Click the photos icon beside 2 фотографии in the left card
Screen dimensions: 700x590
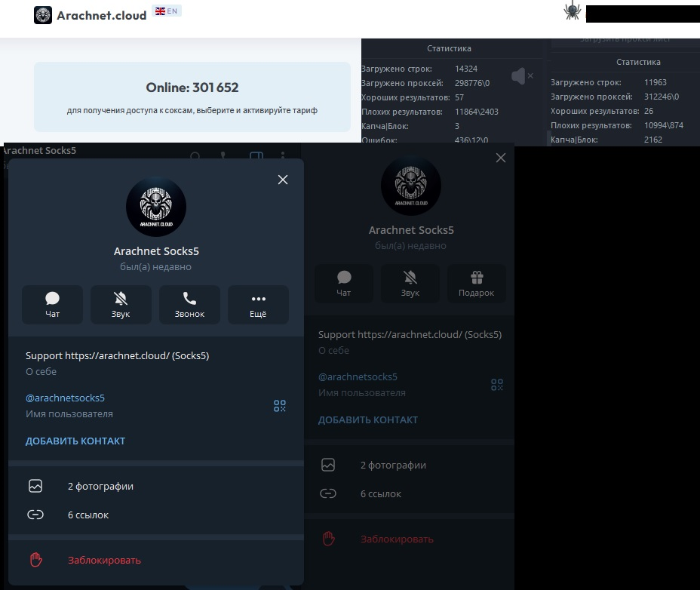coord(35,486)
